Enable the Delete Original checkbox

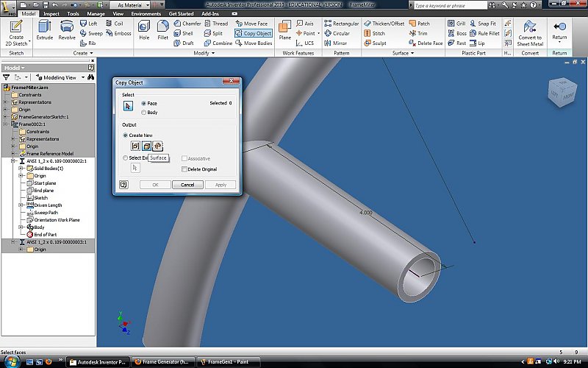[x=184, y=169]
